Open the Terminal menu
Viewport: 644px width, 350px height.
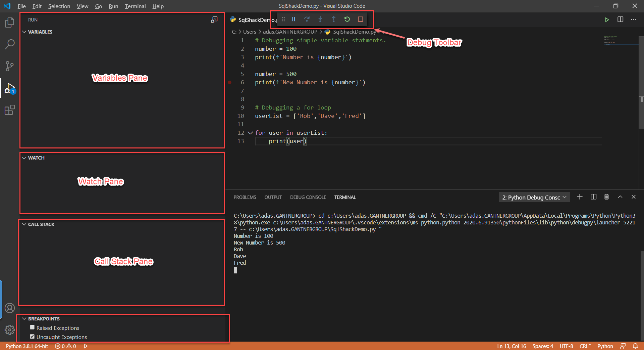(x=135, y=6)
